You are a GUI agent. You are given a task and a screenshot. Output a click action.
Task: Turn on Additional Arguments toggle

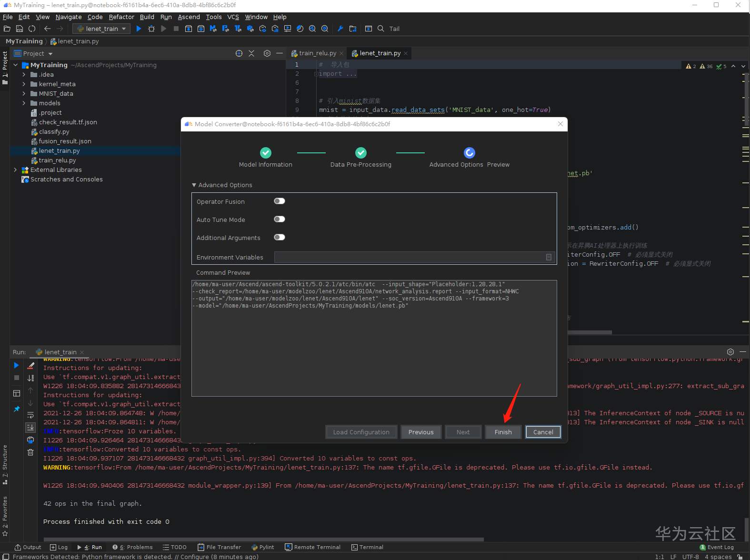point(280,237)
